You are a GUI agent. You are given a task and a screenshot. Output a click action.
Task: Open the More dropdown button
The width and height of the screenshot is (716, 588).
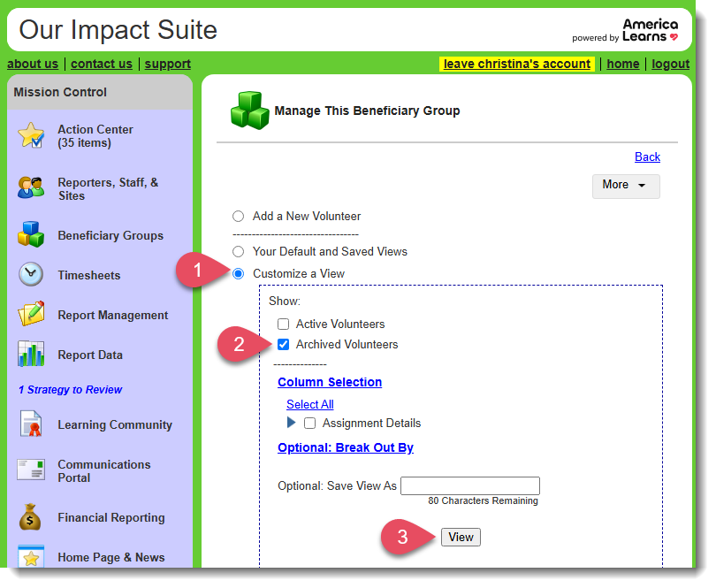coord(626,187)
